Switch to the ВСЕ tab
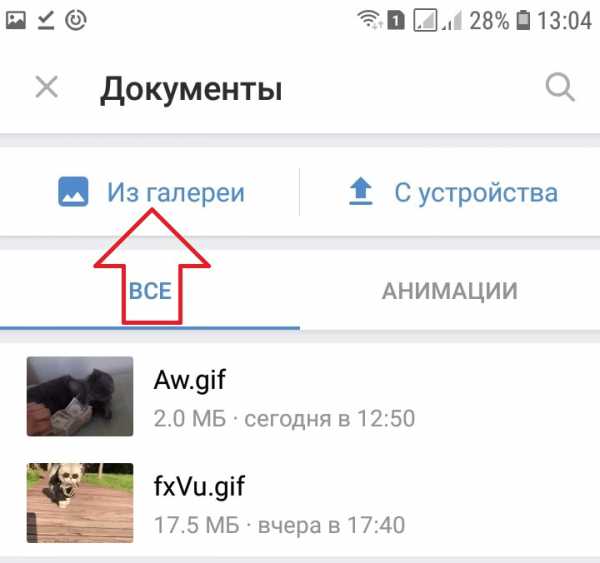 pos(150,291)
